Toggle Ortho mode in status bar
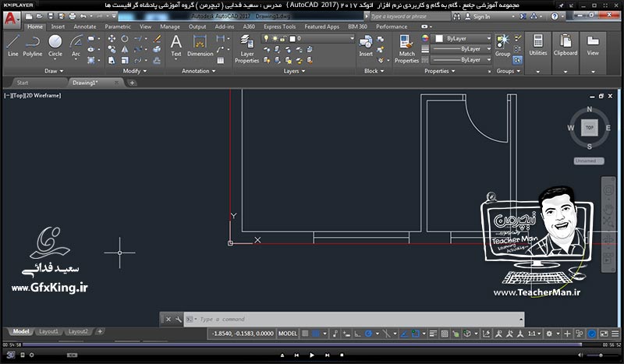This screenshot has width=624, height=364. pyautogui.click(x=358, y=334)
